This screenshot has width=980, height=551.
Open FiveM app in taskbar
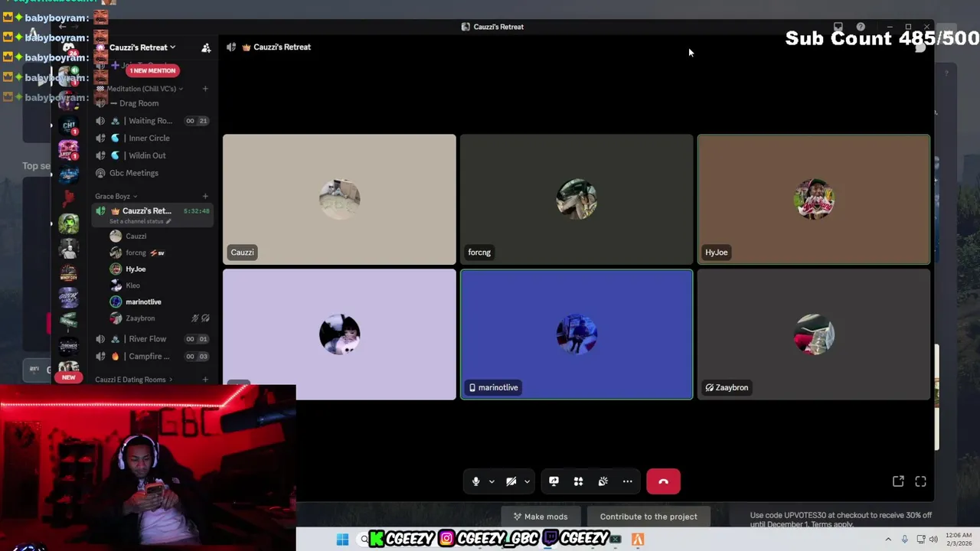coord(637,540)
